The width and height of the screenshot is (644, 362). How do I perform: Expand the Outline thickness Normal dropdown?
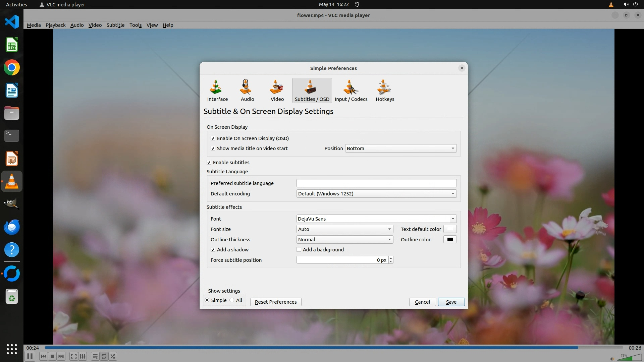click(344, 239)
